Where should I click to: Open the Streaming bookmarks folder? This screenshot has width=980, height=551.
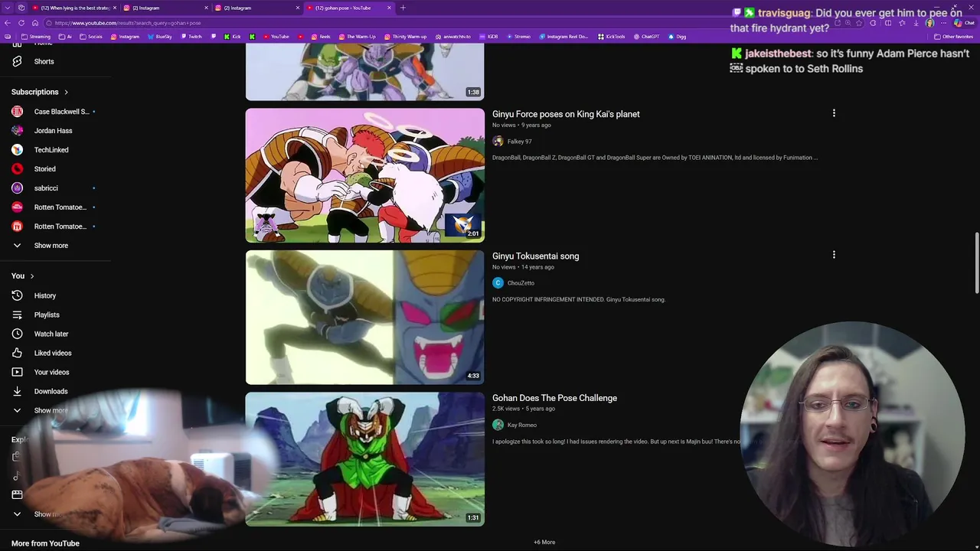[35, 37]
